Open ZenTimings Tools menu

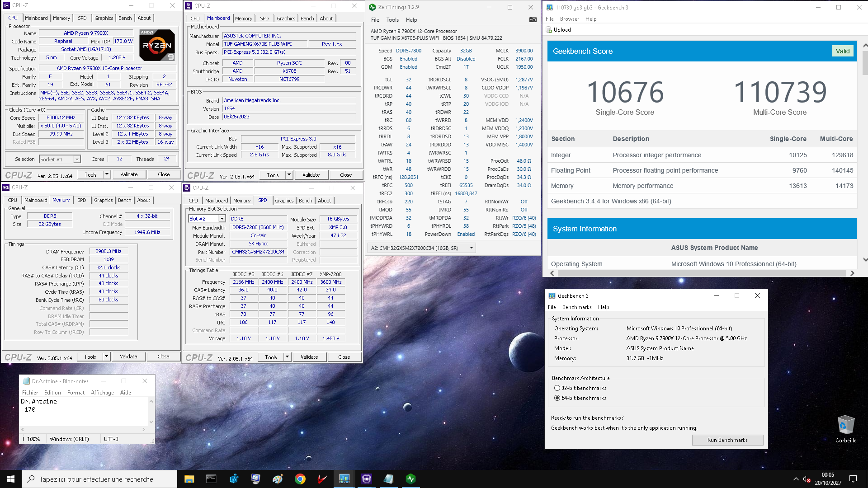tap(392, 20)
